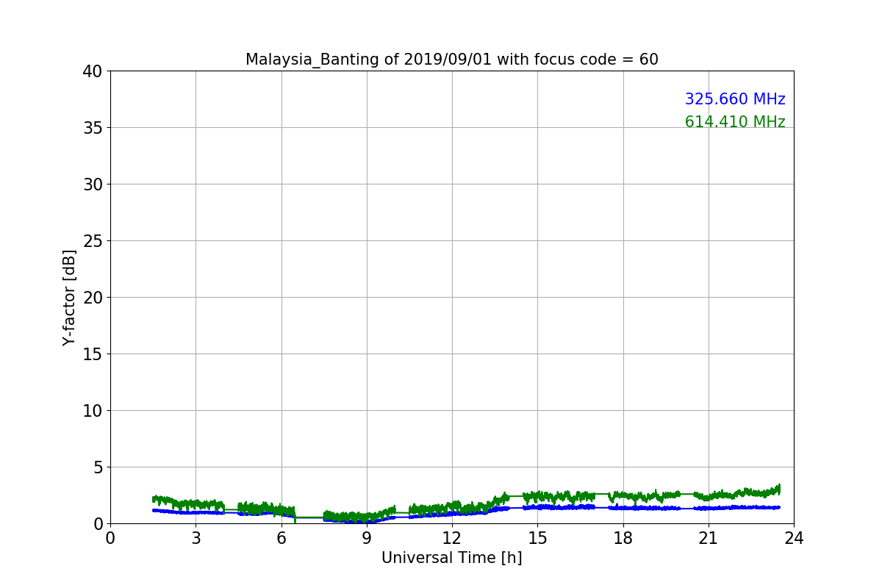The image size is (882, 588).
Task: Click the x-axis tick label 12
Action: 452,537
